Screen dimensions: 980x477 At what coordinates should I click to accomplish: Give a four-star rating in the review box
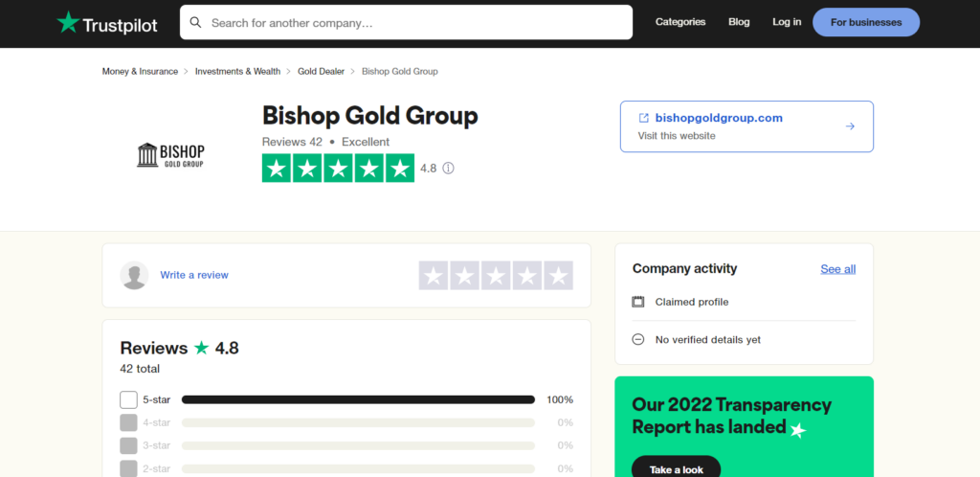[527, 276]
